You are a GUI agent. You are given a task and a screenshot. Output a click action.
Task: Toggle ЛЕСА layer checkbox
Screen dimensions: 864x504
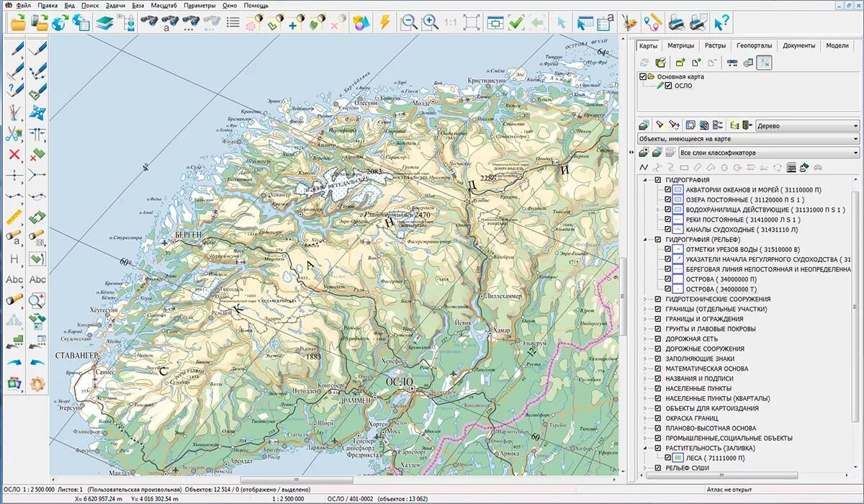[667, 458]
